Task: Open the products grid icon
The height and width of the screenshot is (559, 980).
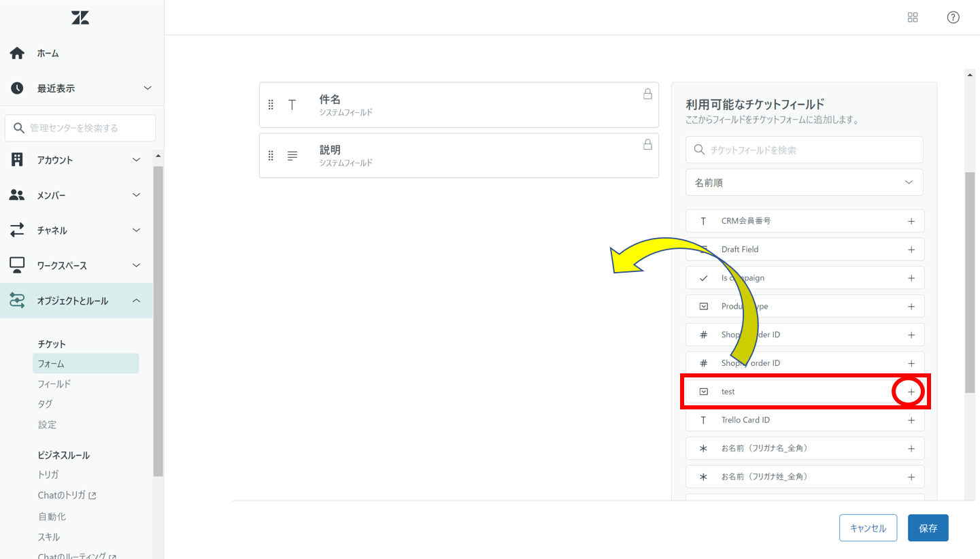Action: coord(913,18)
